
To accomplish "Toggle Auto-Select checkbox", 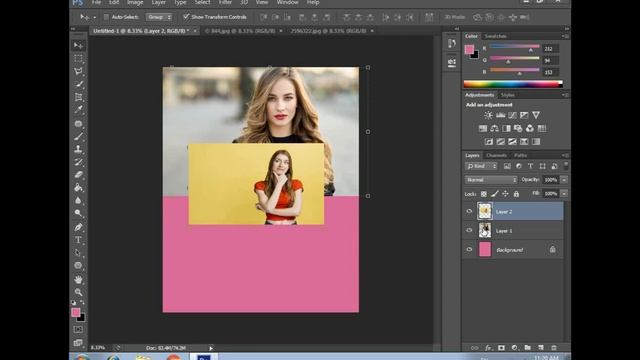I will tap(106, 17).
